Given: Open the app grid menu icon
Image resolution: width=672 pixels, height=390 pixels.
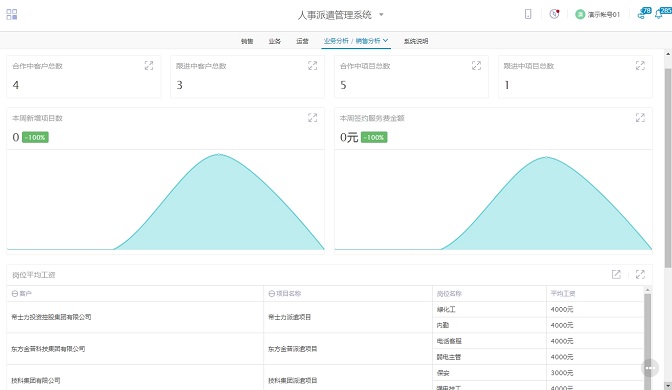Looking at the screenshot, I should tap(12, 15).
